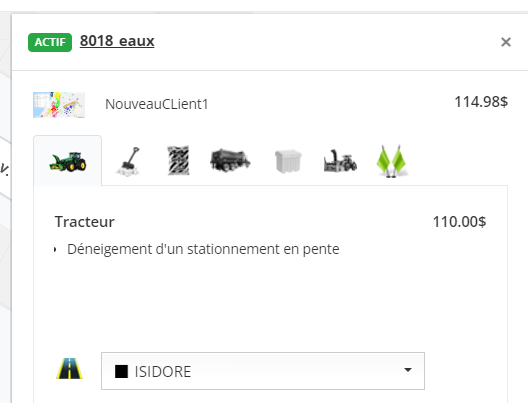Open the snow shovel tab
This screenshot has width=528, height=403.
[128, 161]
